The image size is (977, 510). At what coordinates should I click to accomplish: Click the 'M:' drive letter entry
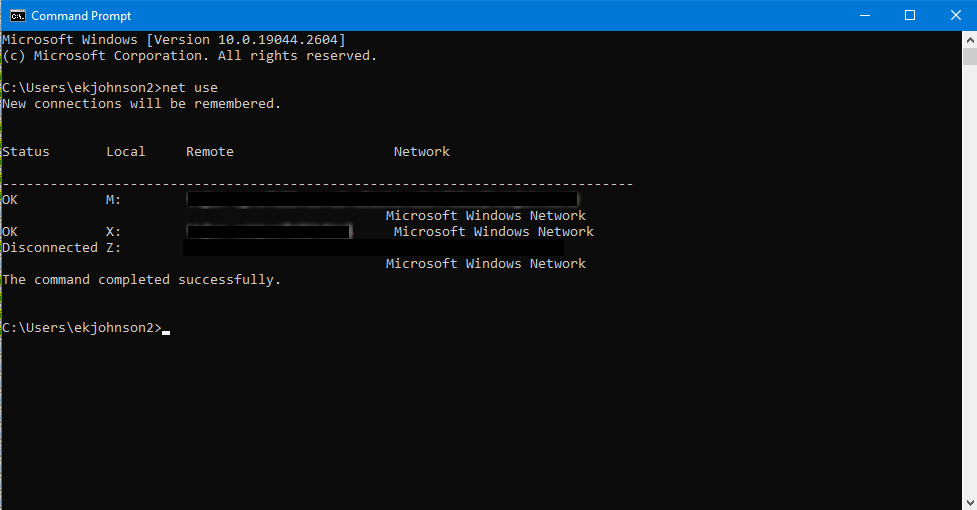point(113,200)
